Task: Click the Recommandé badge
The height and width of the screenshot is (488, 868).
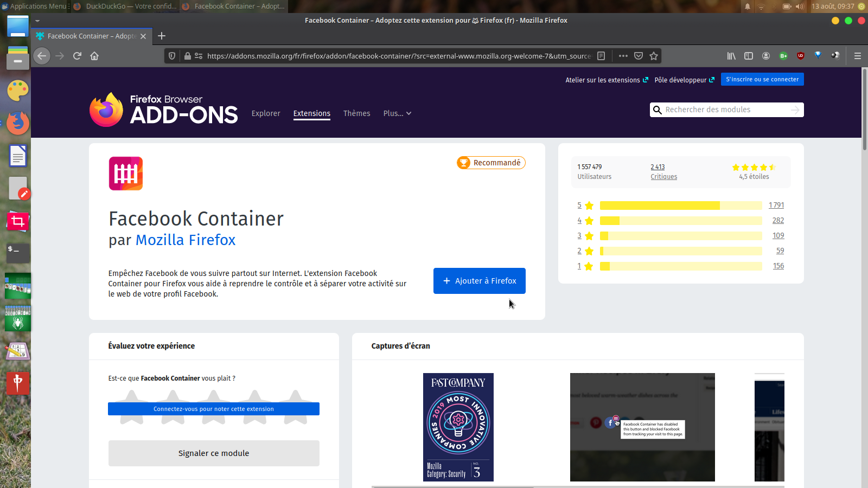Action: pos(491,163)
